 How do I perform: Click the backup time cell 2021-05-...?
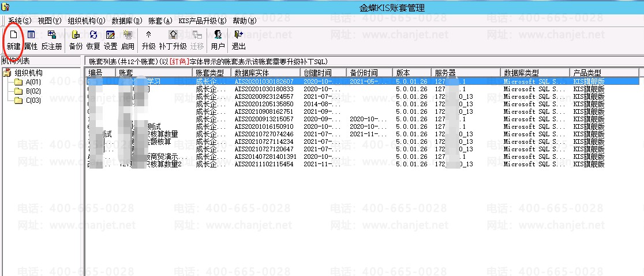tap(368, 81)
